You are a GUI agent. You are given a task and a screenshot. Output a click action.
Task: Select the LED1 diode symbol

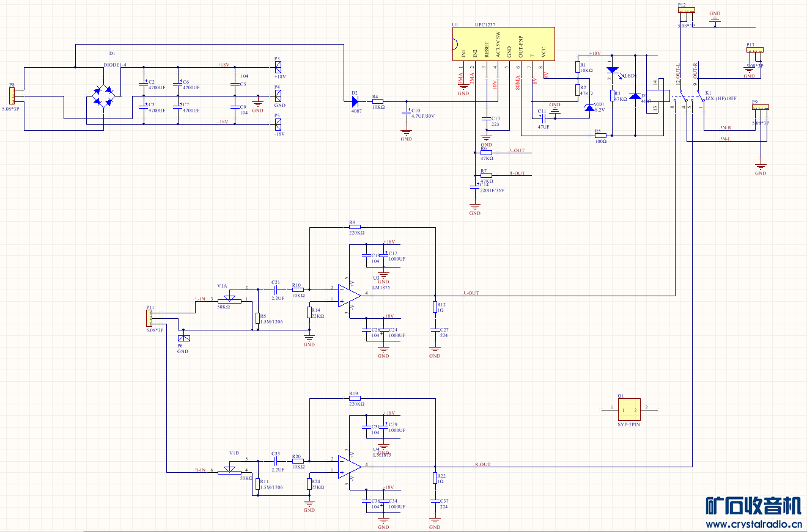click(613, 70)
